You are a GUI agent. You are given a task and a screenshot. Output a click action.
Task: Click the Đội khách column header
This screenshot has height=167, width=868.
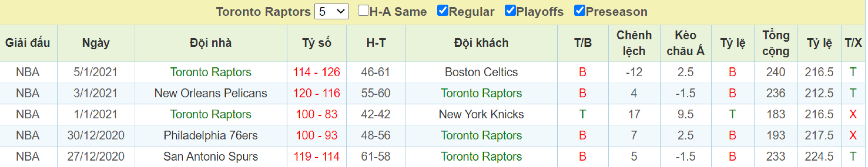point(481,43)
